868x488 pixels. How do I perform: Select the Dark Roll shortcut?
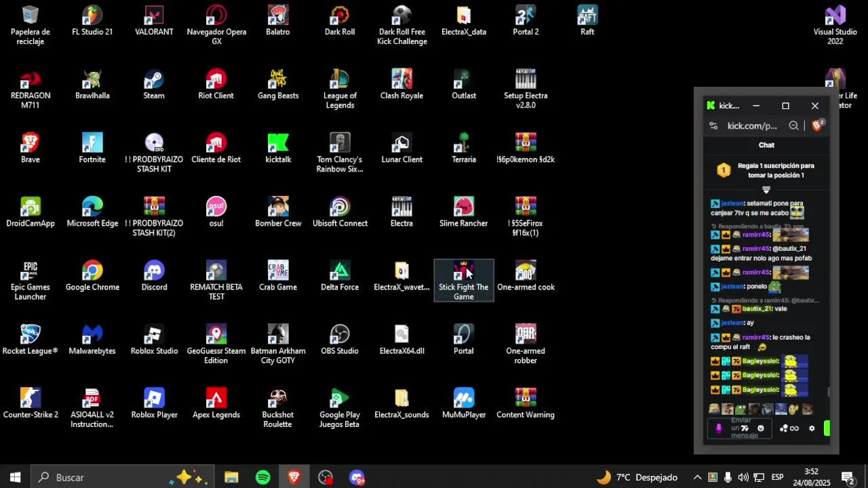340,21
